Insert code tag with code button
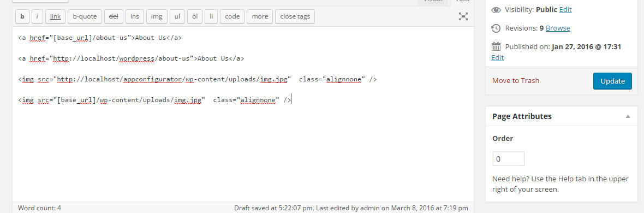The height and width of the screenshot is (213, 644). pyautogui.click(x=232, y=16)
